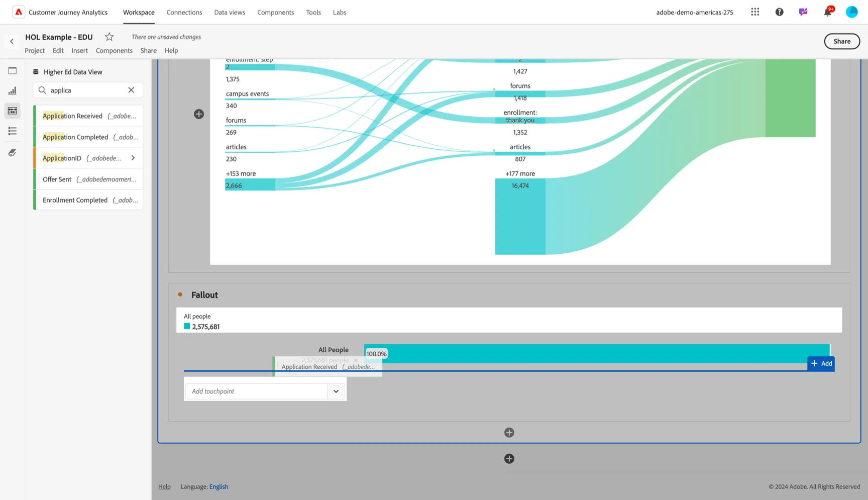Click the Add button on fallout bar
Screen dimensions: 868x500
(821, 363)
